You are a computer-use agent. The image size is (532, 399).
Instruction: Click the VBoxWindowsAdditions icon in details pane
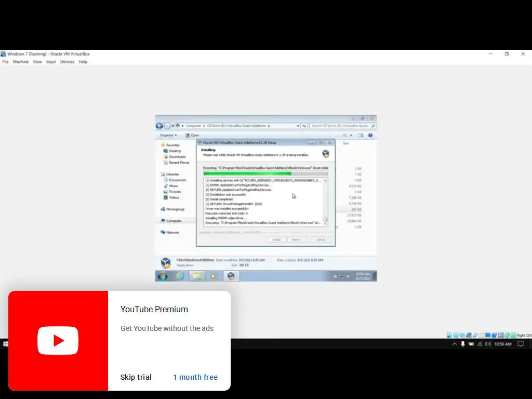(166, 262)
